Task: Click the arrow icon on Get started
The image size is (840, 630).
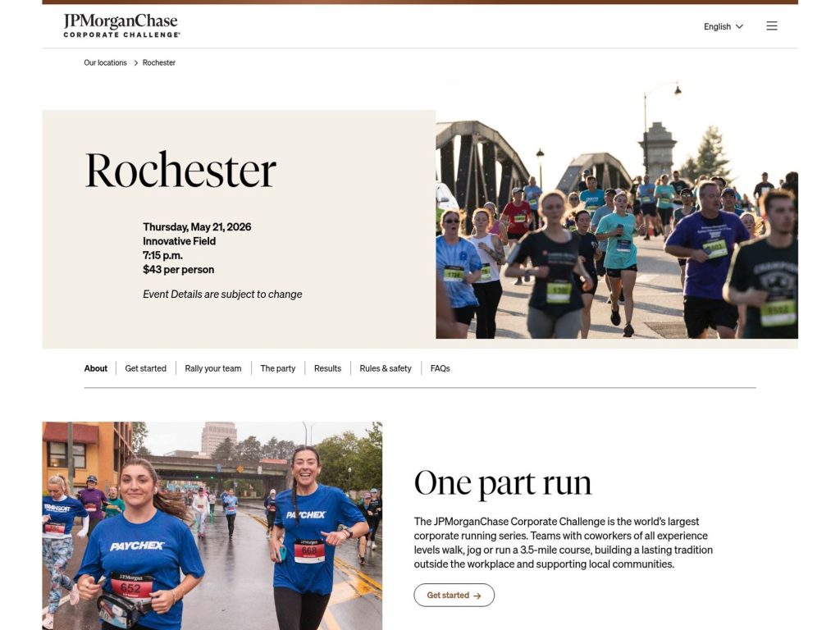Action: coord(479,595)
